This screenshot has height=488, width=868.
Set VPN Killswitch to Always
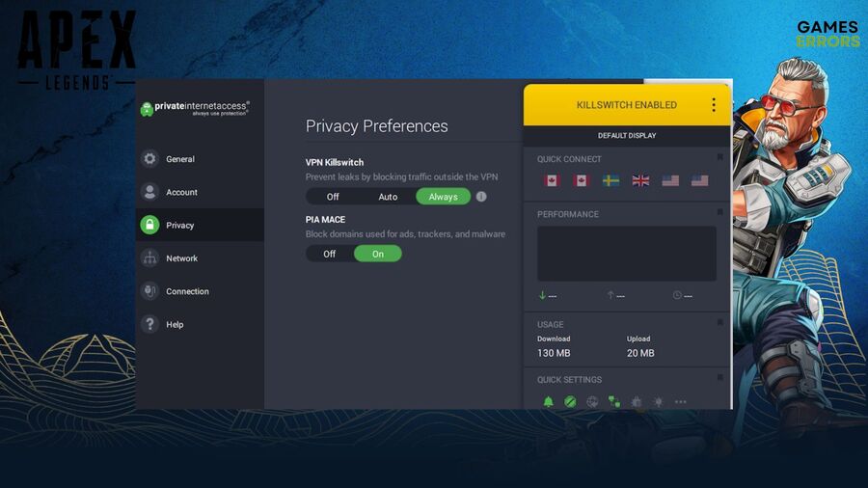tap(443, 197)
